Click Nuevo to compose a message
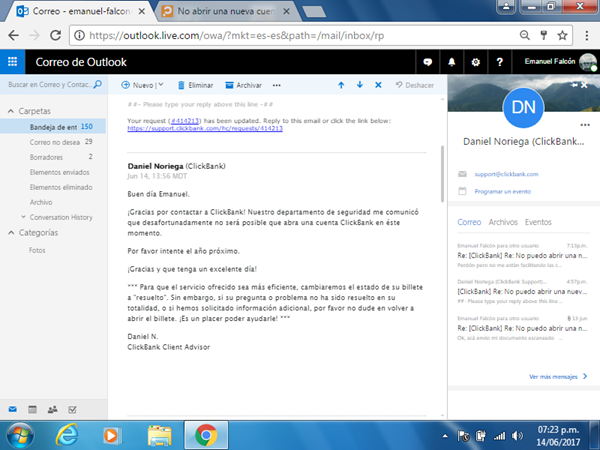 click(x=137, y=85)
